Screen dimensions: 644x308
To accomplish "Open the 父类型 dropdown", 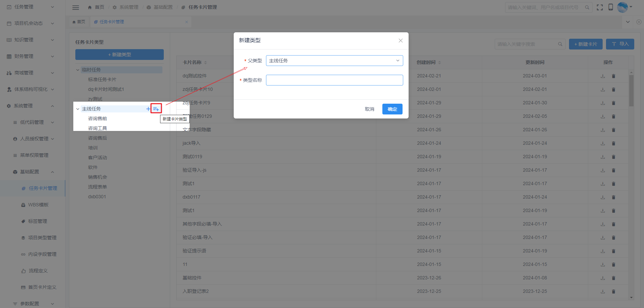I will 334,61.
